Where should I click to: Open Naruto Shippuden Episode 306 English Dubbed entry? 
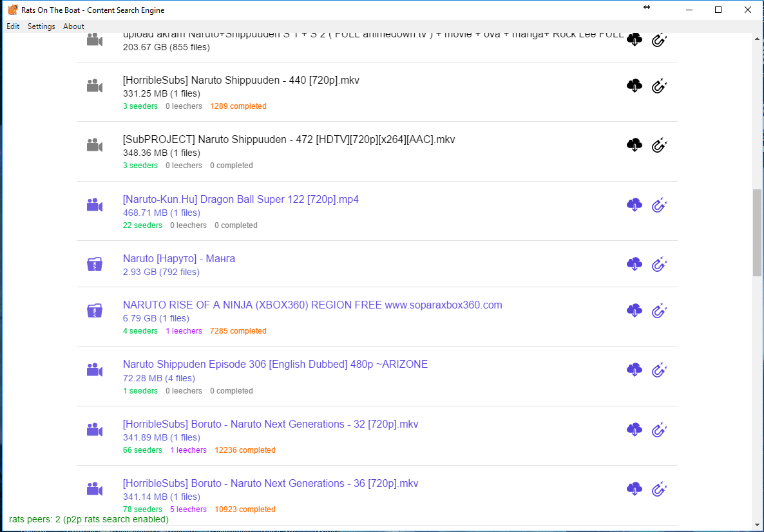coord(275,365)
